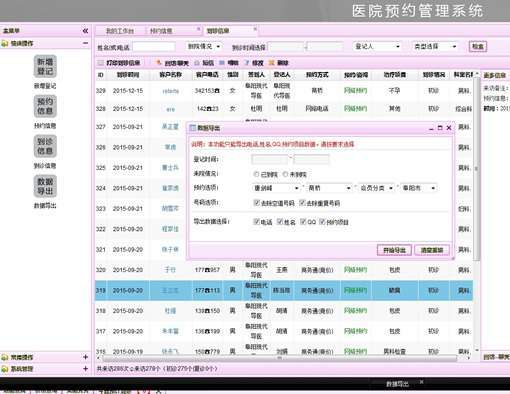This screenshot has width=510, height=394.
Task: Toggle the 电话 export checkbox
Action: pyautogui.click(x=256, y=222)
